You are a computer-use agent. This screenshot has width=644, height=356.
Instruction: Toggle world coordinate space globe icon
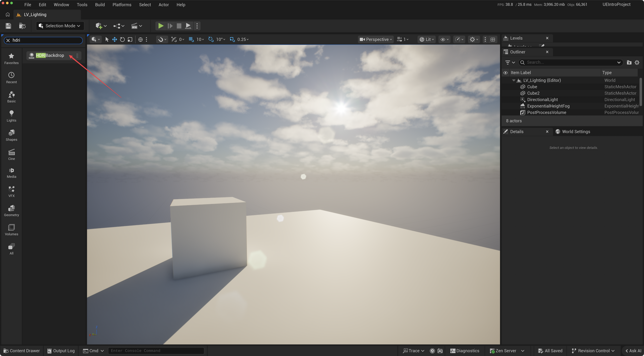click(x=140, y=40)
